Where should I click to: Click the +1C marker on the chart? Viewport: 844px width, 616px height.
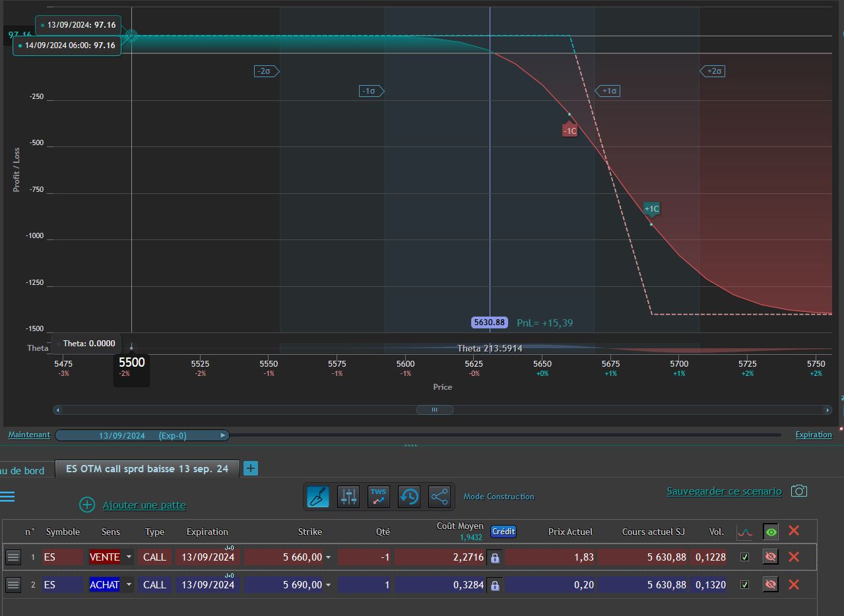pos(651,209)
